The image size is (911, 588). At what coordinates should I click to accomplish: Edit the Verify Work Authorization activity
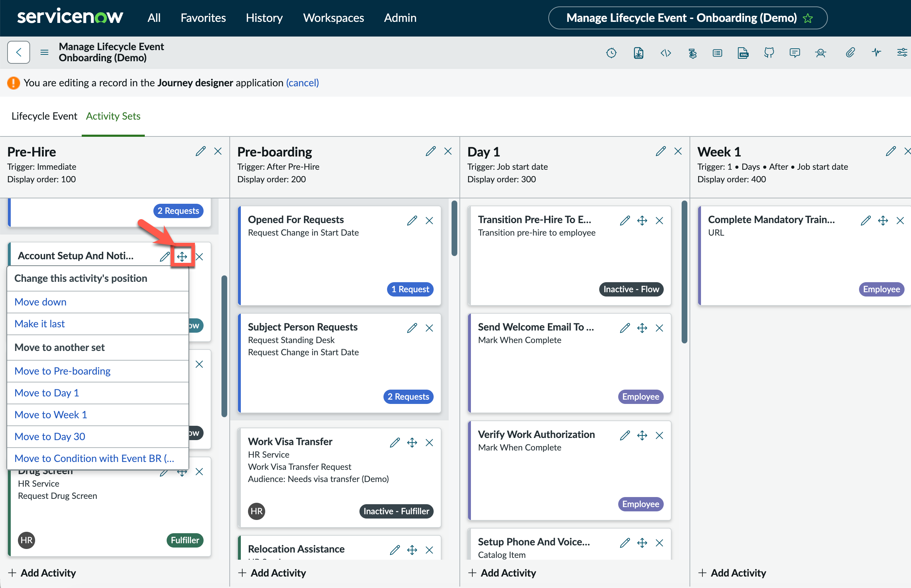(x=624, y=435)
